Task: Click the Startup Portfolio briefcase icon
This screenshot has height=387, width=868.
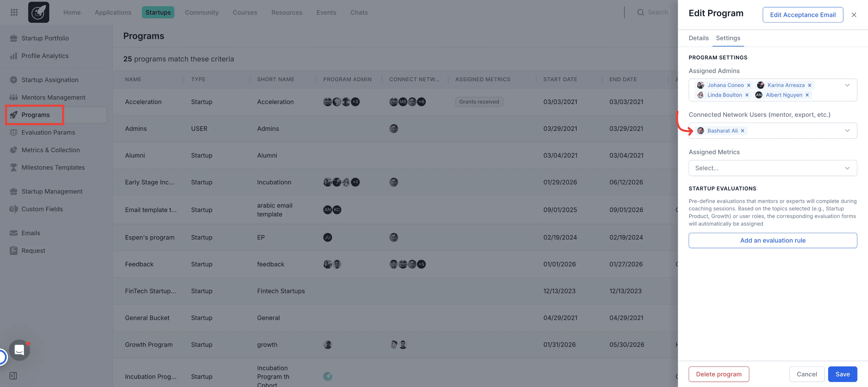Action: coord(13,38)
